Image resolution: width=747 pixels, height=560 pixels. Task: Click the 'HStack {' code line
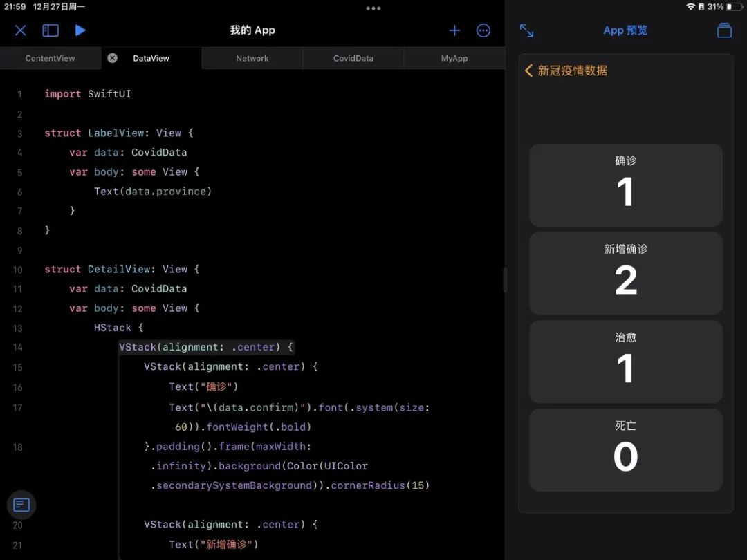(119, 328)
